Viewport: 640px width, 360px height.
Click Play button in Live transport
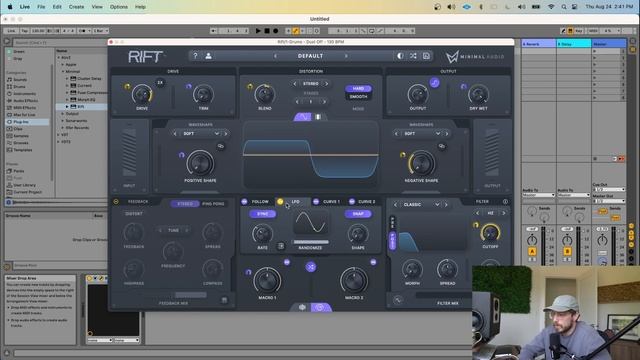tap(258, 31)
